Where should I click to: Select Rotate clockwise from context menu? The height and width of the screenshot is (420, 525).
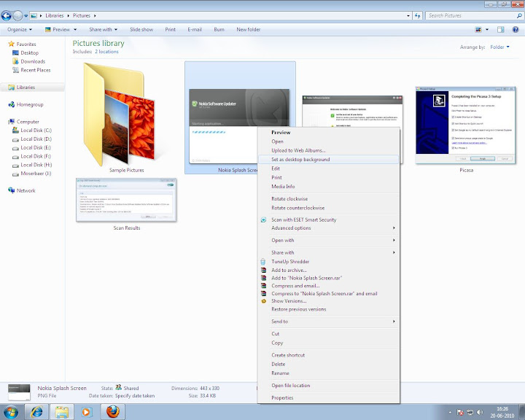(x=289, y=198)
